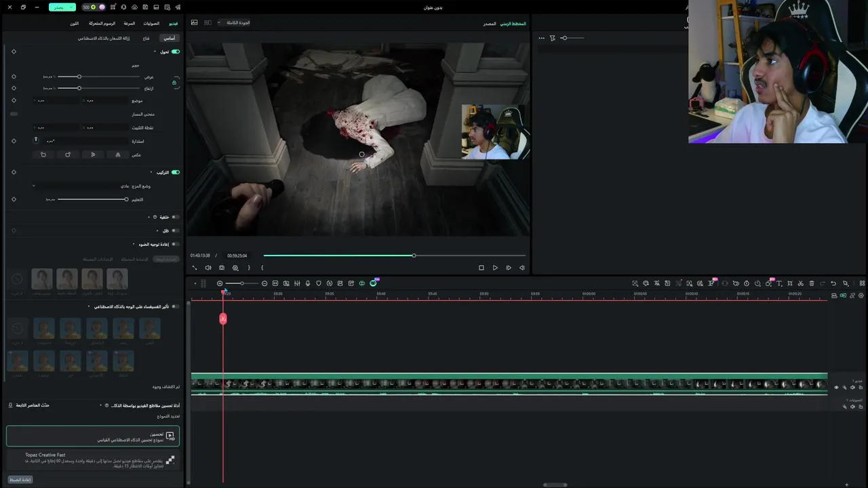This screenshot has height=488, width=868.
Task: Click the split scissors icon in timeline toolbar
Action: [x=801, y=283]
